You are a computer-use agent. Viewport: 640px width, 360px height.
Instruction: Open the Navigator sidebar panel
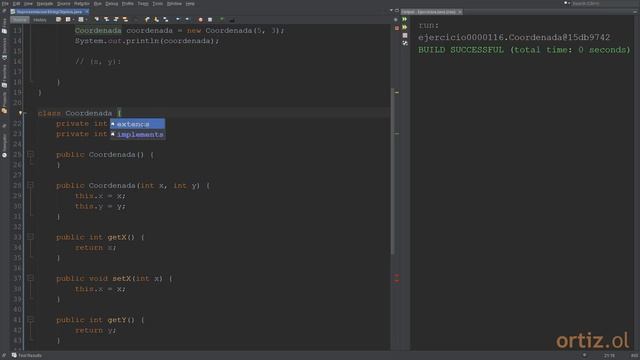(x=4, y=146)
